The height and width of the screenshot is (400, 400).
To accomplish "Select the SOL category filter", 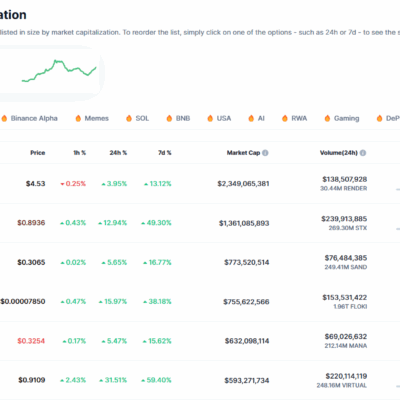I will pyautogui.click(x=137, y=118).
